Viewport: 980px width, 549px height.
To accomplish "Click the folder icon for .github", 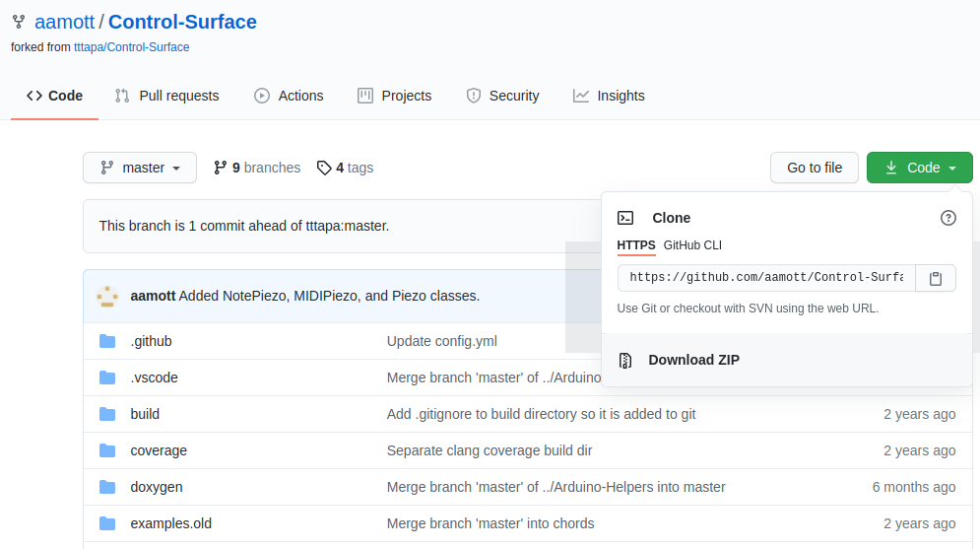I will click(107, 341).
